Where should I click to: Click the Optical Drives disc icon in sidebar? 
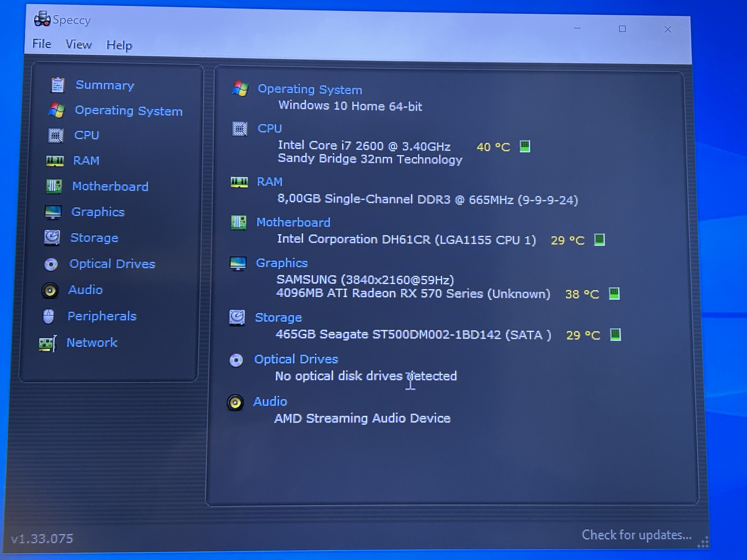51,264
